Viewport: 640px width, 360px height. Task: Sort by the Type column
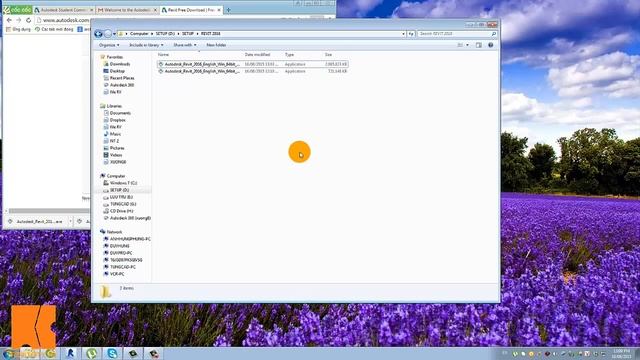[289, 55]
